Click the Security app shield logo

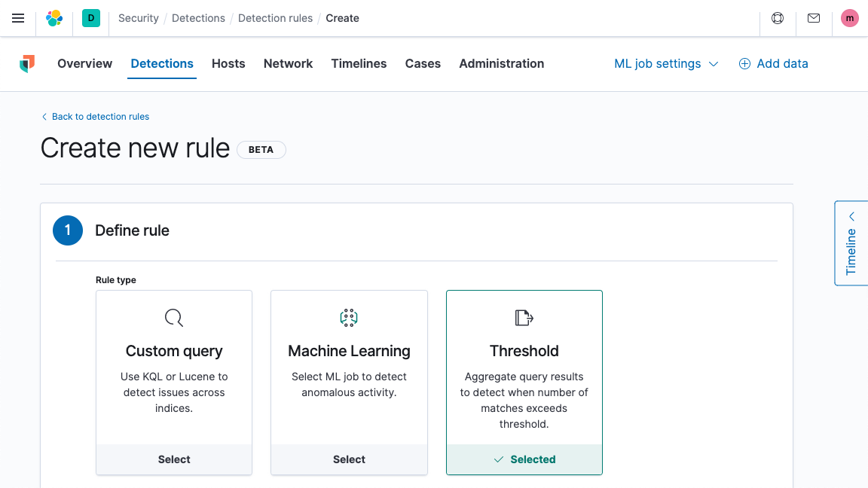[x=27, y=63]
